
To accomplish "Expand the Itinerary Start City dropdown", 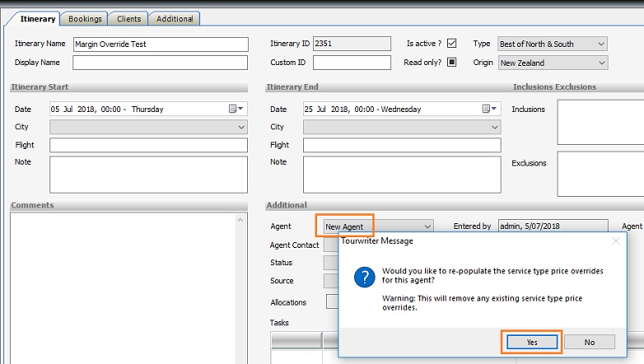I will pos(241,127).
